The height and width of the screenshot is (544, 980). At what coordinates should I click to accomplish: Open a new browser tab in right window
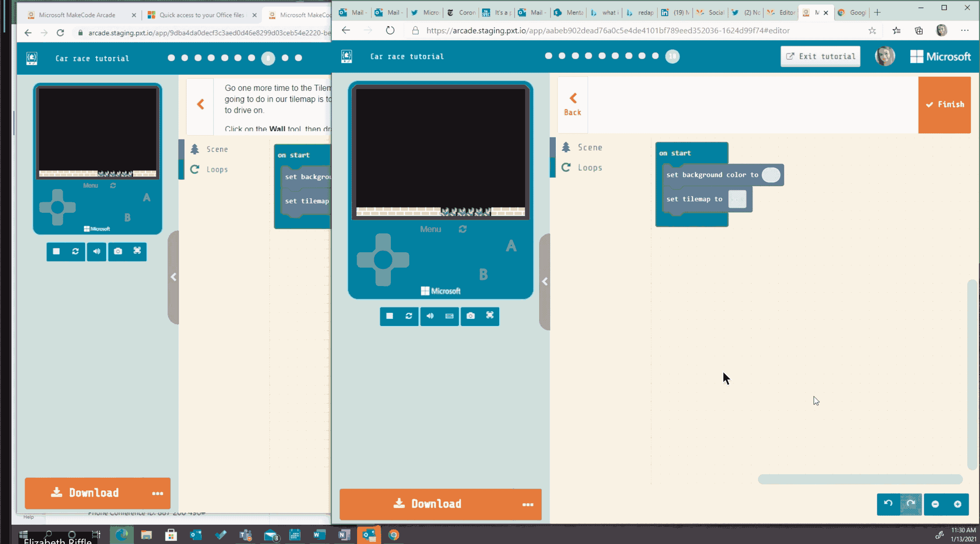pyautogui.click(x=877, y=12)
